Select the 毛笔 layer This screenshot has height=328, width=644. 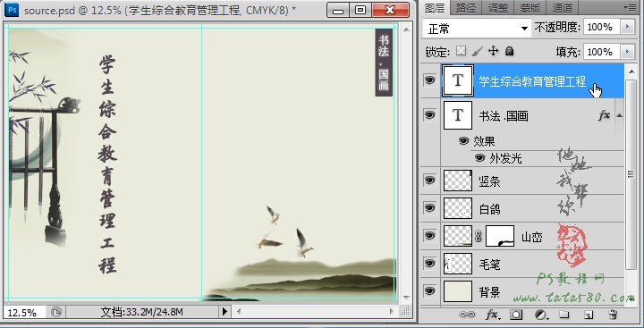tap(532, 264)
